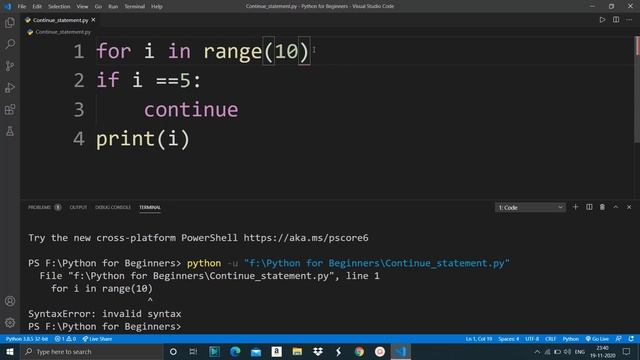Open Task View on the taskbar
Viewport: 640px width, 360px height.
coord(193,351)
